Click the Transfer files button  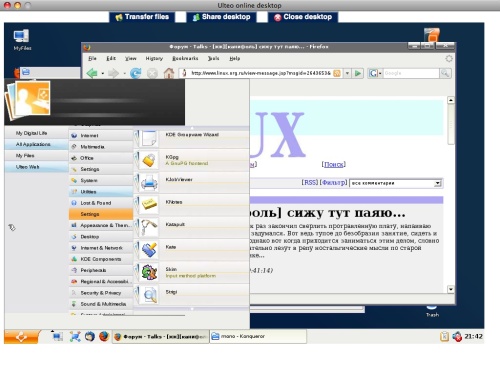142,17
